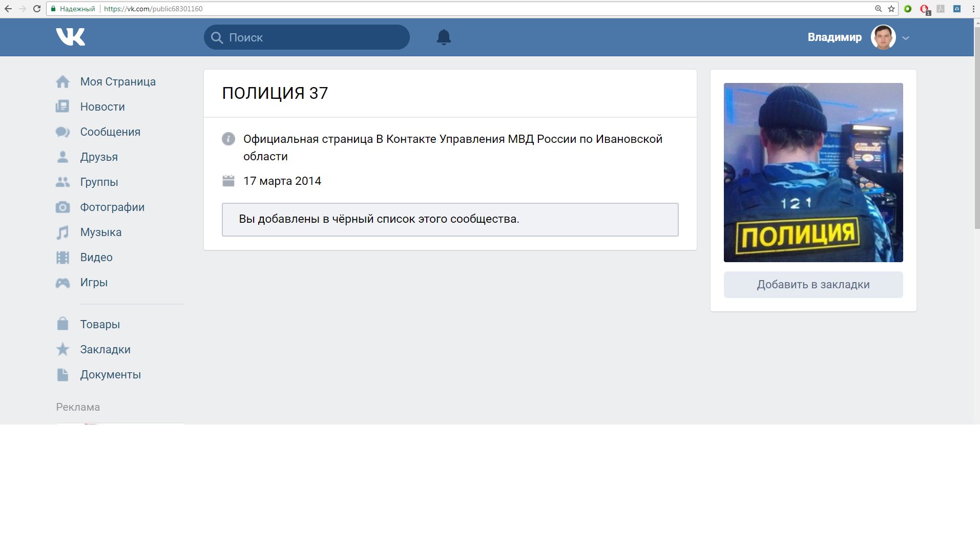The height and width of the screenshot is (552, 980).
Task: Click the star icon beside Закладки
Action: pos(62,349)
